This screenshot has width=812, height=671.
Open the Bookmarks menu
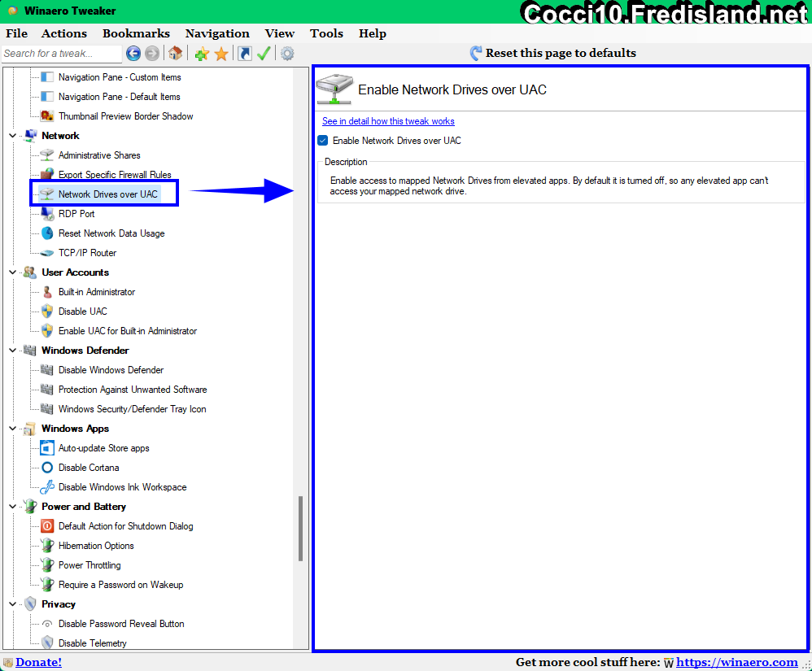click(x=136, y=33)
